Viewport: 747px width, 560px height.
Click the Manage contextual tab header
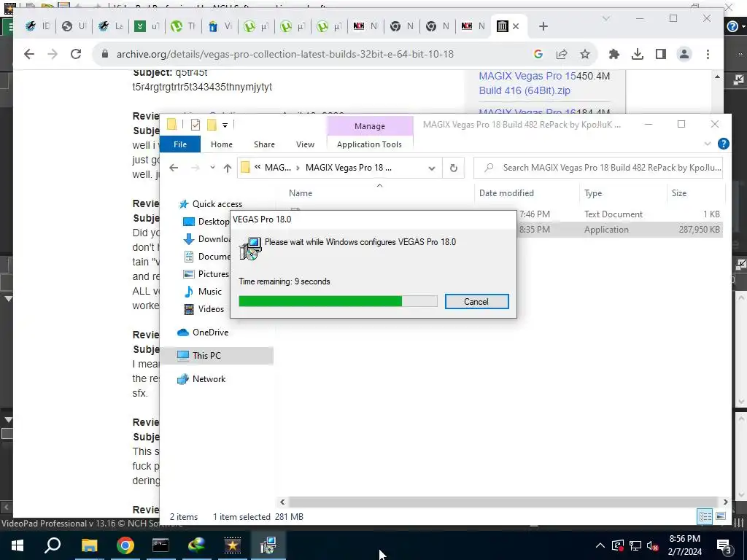click(370, 126)
